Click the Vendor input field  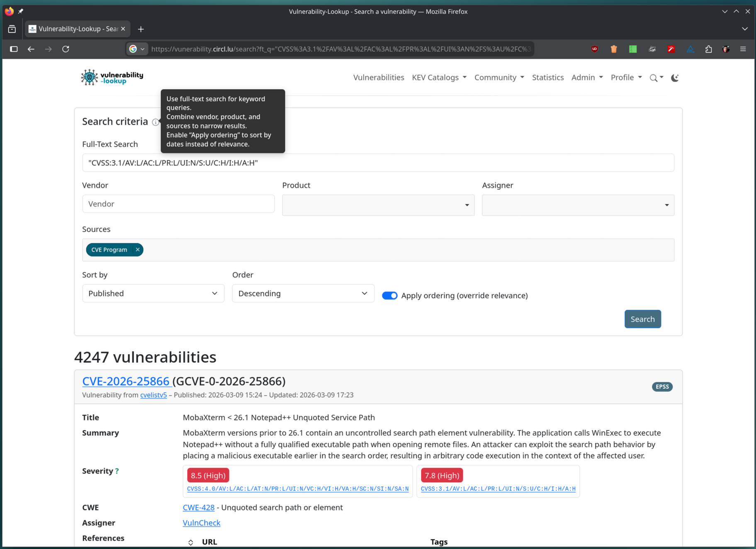coord(178,204)
